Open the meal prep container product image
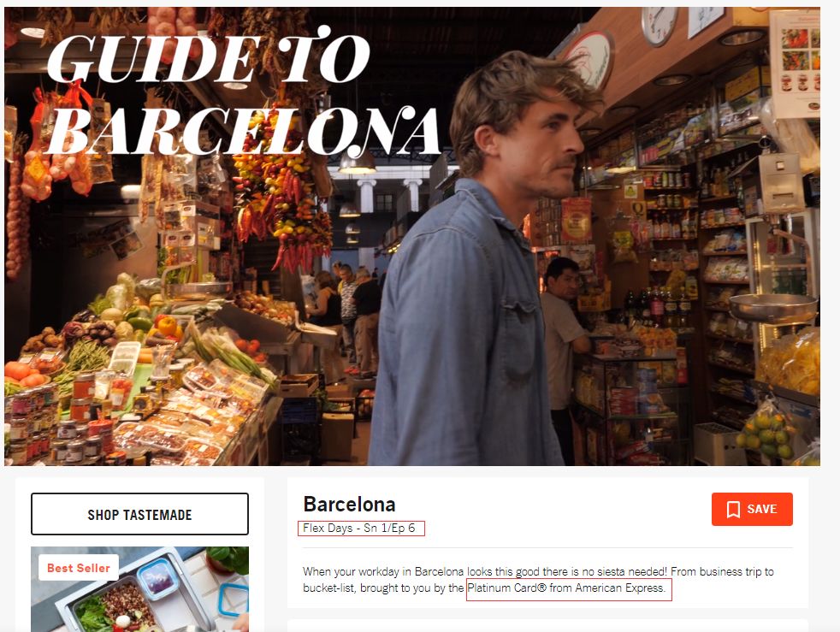Screen dimensions: 840x632 point(139,589)
